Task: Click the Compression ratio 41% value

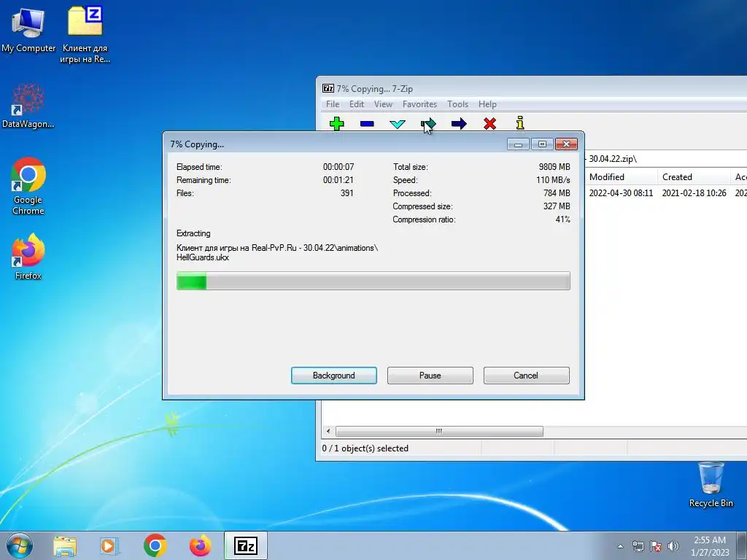Action: pyautogui.click(x=562, y=219)
